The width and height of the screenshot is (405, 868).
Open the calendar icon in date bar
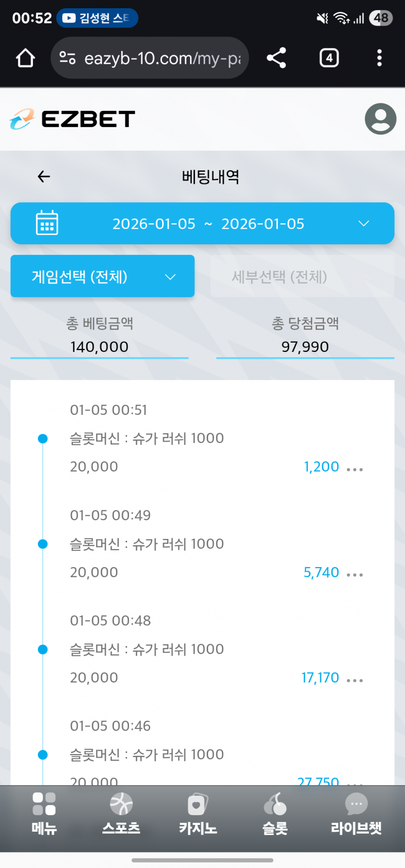(x=47, y=223)
